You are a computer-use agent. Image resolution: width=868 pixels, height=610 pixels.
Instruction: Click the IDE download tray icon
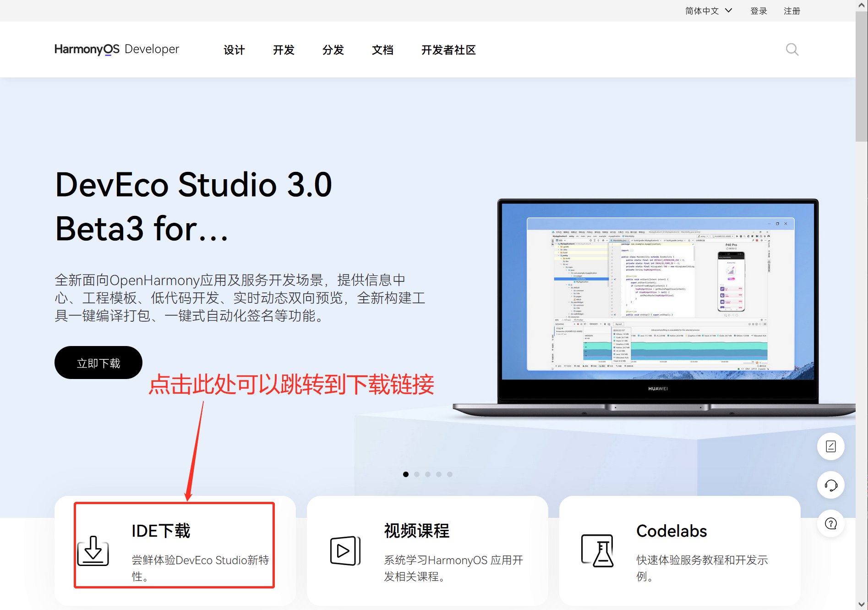93,551
